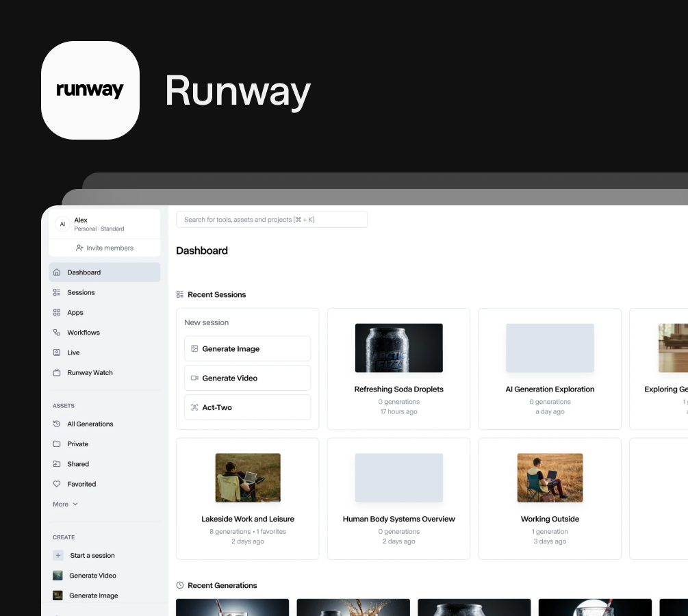Click the Generate Video thumbnail icon under Create
Viewport: 688px width, 616px height.
pyautogui.click(x=58, y=575)
